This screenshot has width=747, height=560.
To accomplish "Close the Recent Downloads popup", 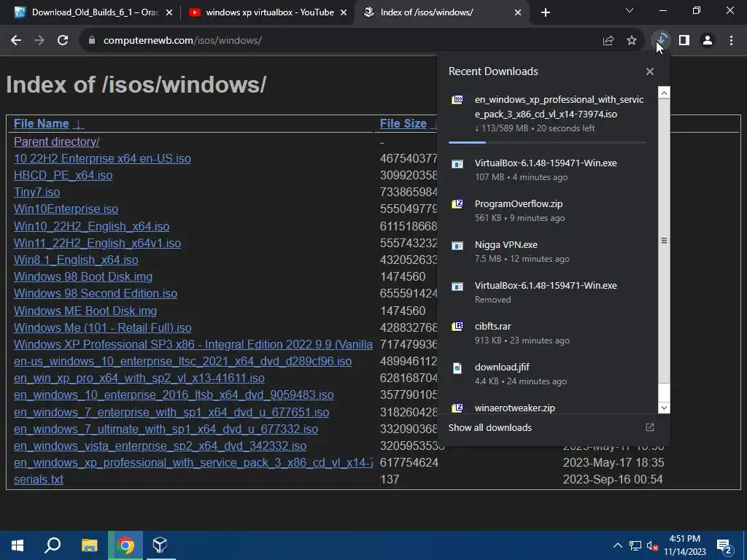I will tap(650, 71).
